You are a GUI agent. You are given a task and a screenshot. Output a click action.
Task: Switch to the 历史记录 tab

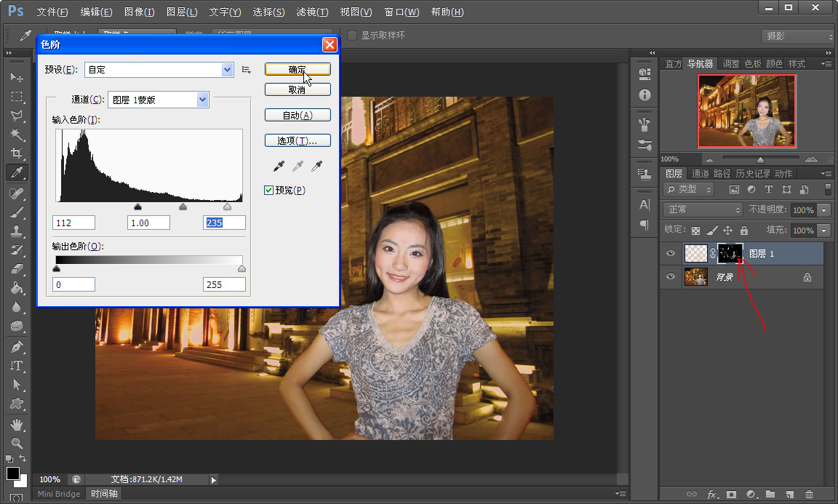tap(752, 173)
